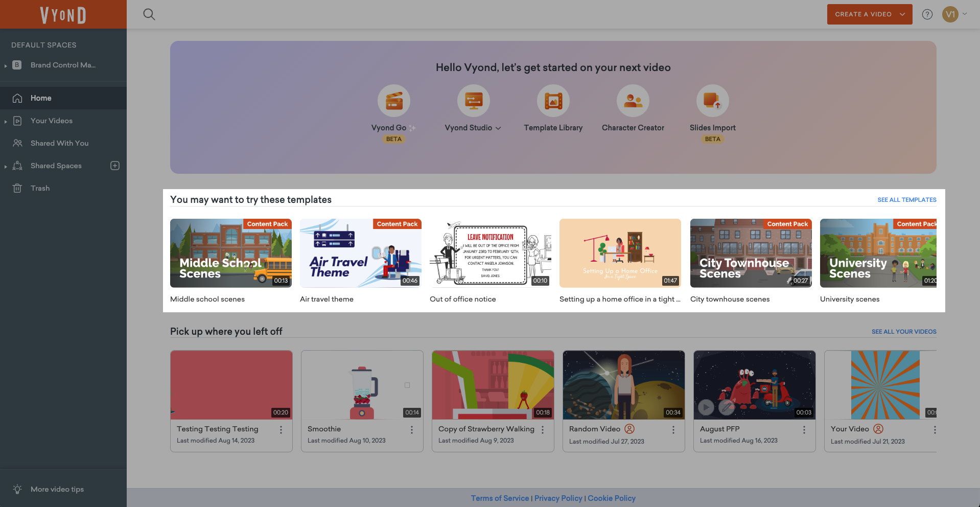Click 'Air travel theme' caption text

326,299
